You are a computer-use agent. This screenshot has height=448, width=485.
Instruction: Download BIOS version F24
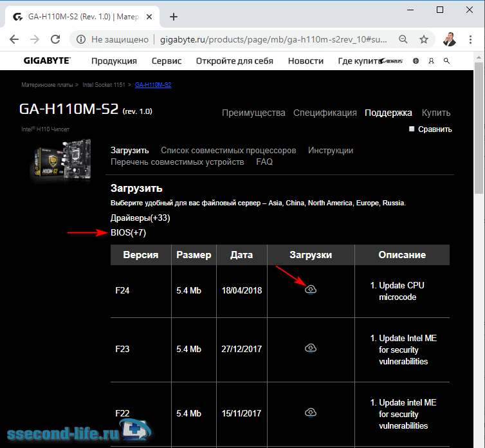click(311, 290)
